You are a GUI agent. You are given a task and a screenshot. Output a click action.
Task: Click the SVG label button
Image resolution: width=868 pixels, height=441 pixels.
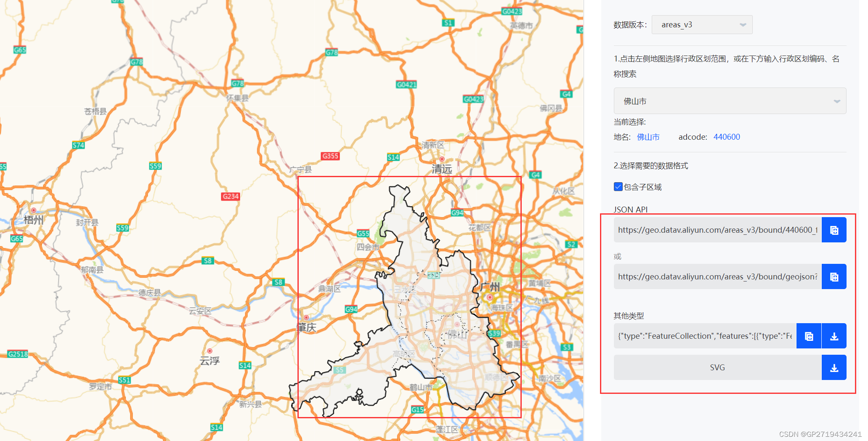tap(717, 368)
